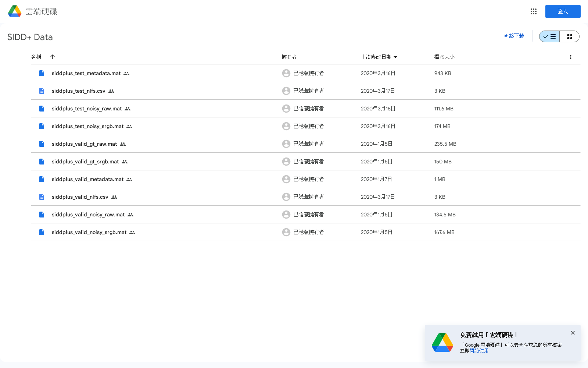588x368 pixels.
Task: Switch to grid view layout
Action: pyautogui.click(x=569, y=36)
